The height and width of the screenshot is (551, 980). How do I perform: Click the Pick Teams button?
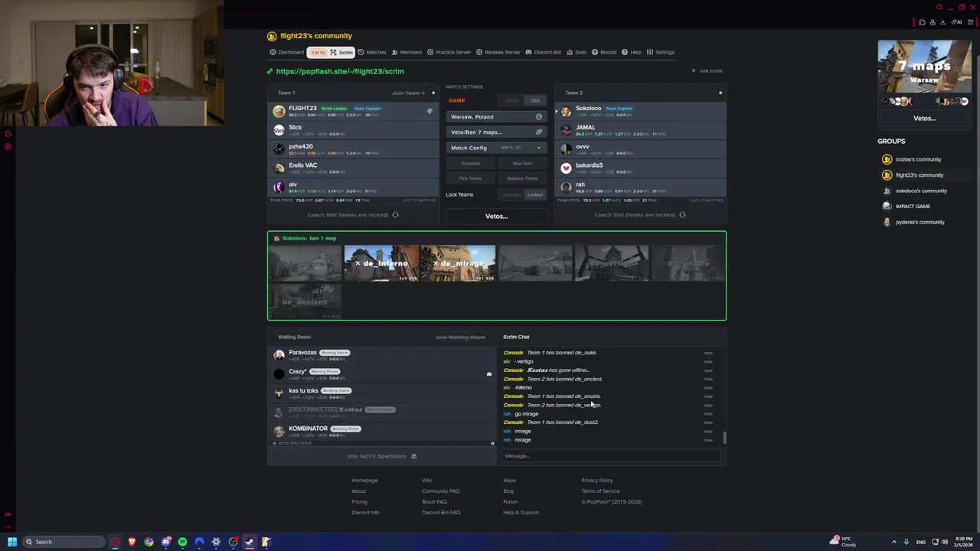(x=470, y=178)
